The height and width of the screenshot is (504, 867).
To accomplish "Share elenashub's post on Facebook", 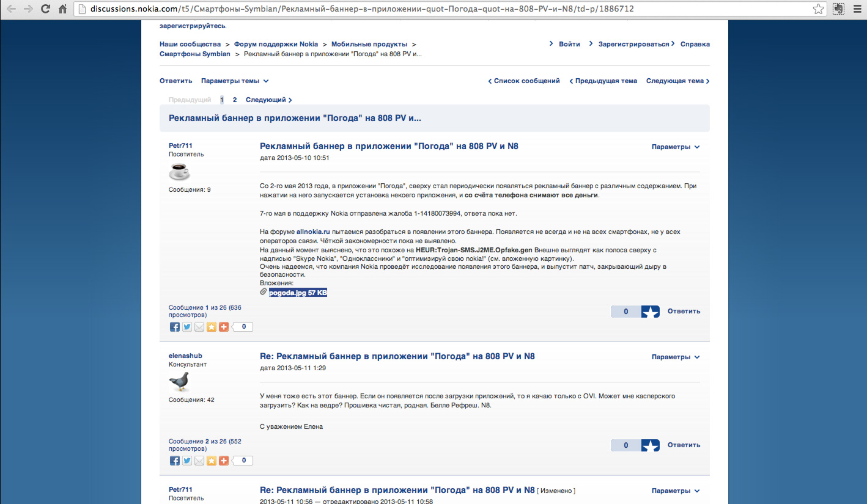I will point(175,461).
